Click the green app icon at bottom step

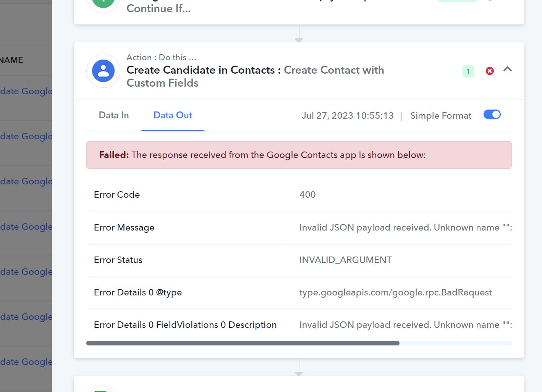click(100, 390)
